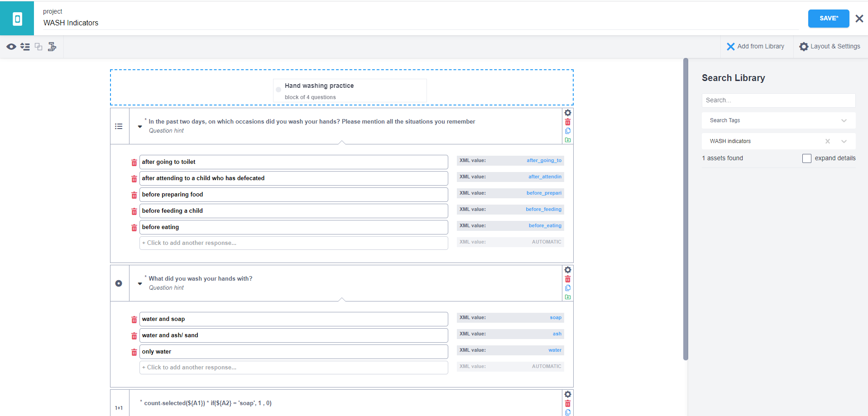Open settings gear on the handwashing occasions question
The width and height of the screenshot is (868, 416).
(568, 112)
